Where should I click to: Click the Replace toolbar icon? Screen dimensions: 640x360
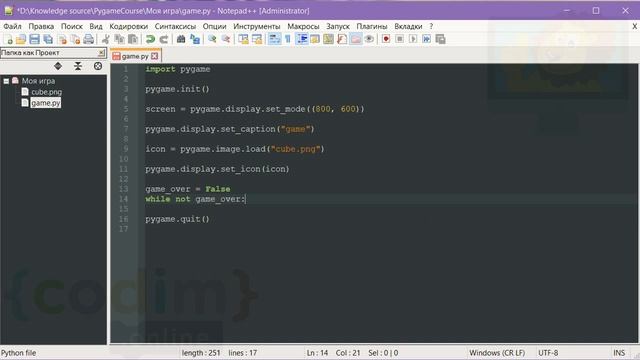195,39
